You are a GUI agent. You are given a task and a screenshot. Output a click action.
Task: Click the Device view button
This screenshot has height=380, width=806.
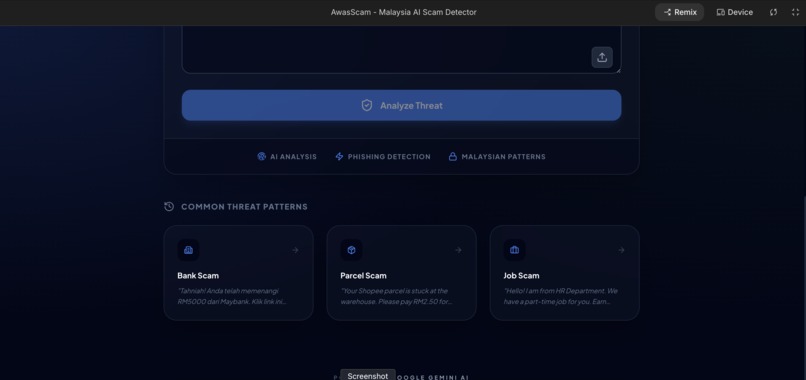click(x=735, y=12)
